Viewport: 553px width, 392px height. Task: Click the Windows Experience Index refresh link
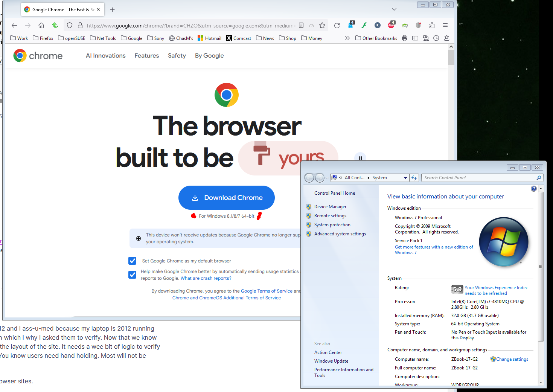[x=496, y=290]
